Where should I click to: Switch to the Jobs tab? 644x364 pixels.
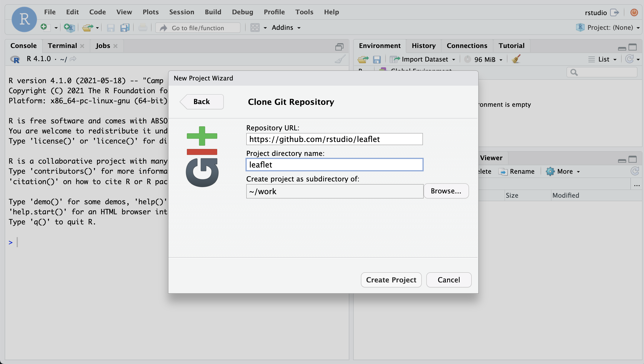click(103, 46)
